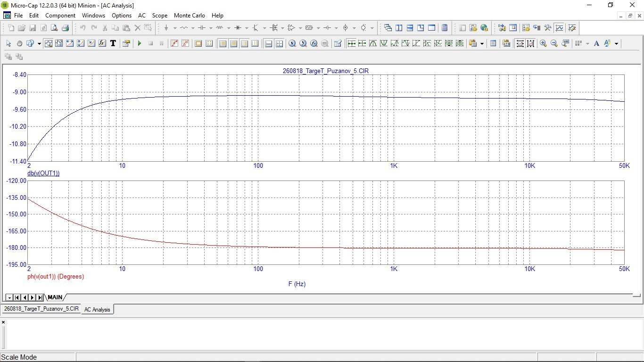This screenshot has height=362, width=644.
Task: Click the db(v(OUT1)) plot label
Action: coord(43,173)
